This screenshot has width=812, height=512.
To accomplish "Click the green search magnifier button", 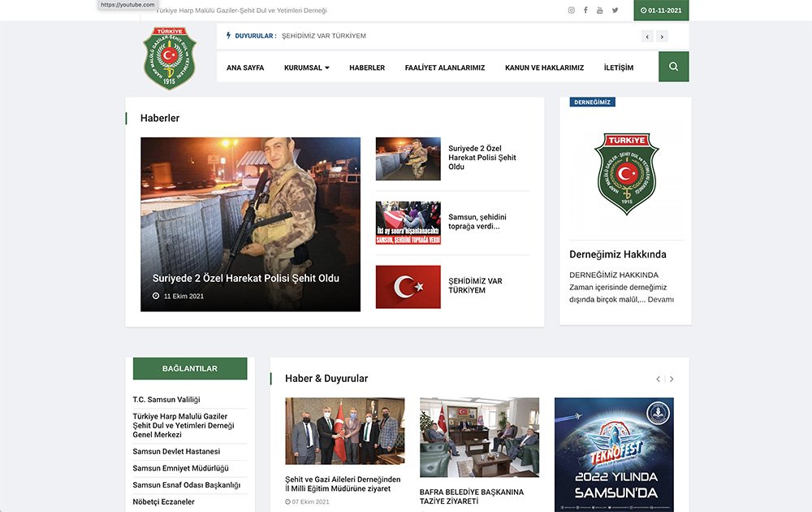I will click(x=673, y=67).
